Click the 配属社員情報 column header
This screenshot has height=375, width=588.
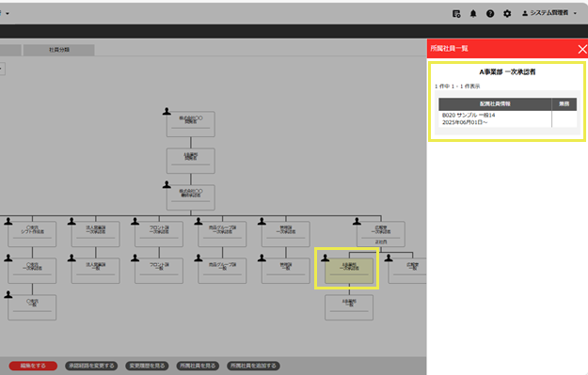[x=495, y=104]
